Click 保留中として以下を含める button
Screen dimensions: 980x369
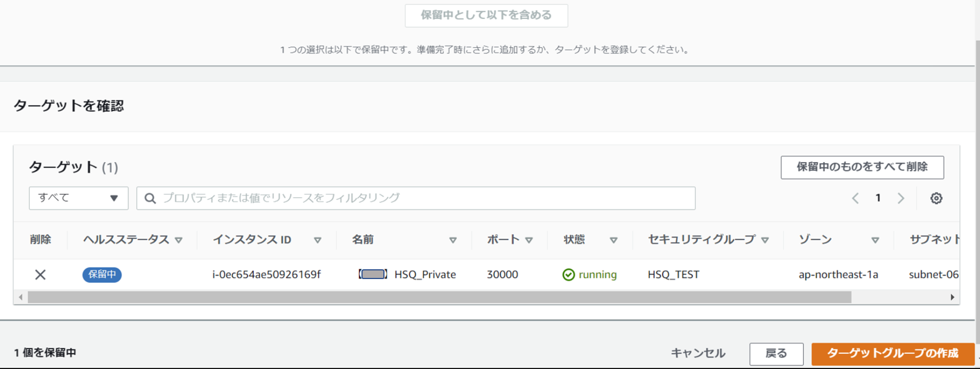pyautogui.click(x=487, y=16)
